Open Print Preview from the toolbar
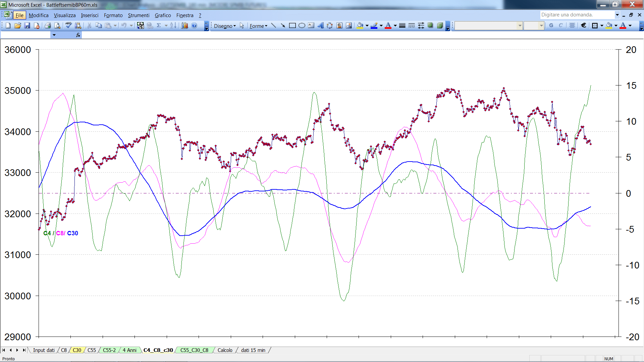The width and height of the screenshot is (644, 362). click(x=57, y=25)
